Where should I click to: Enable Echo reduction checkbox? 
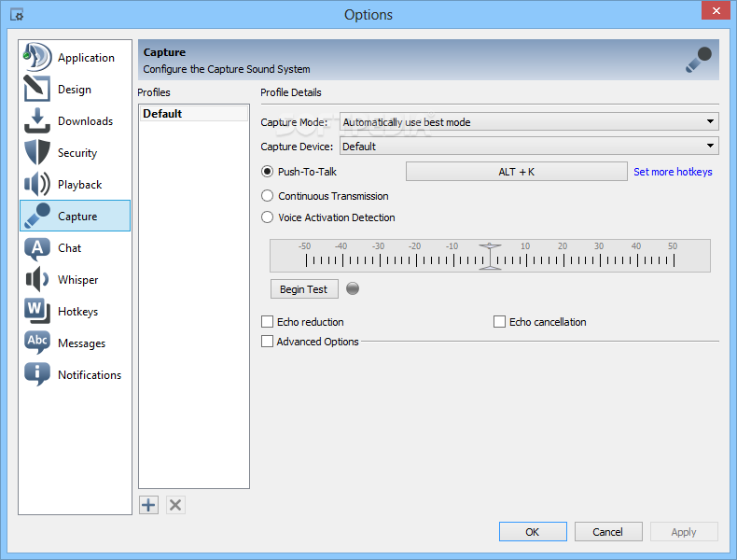pyautogui.click(x=267, y=322)
